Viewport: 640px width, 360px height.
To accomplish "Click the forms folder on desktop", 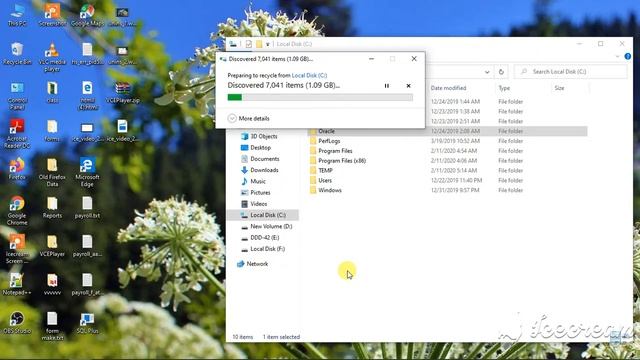I will [52, 130].
